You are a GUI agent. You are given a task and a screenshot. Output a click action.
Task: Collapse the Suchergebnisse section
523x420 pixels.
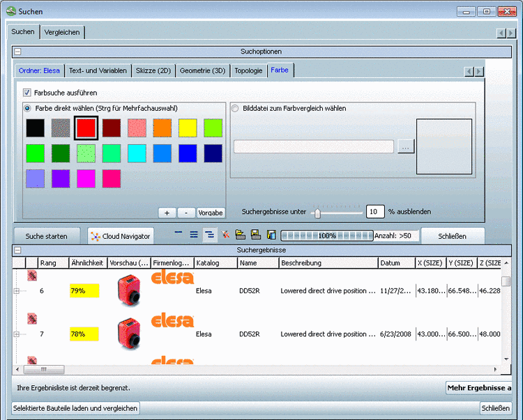[17, 250]
